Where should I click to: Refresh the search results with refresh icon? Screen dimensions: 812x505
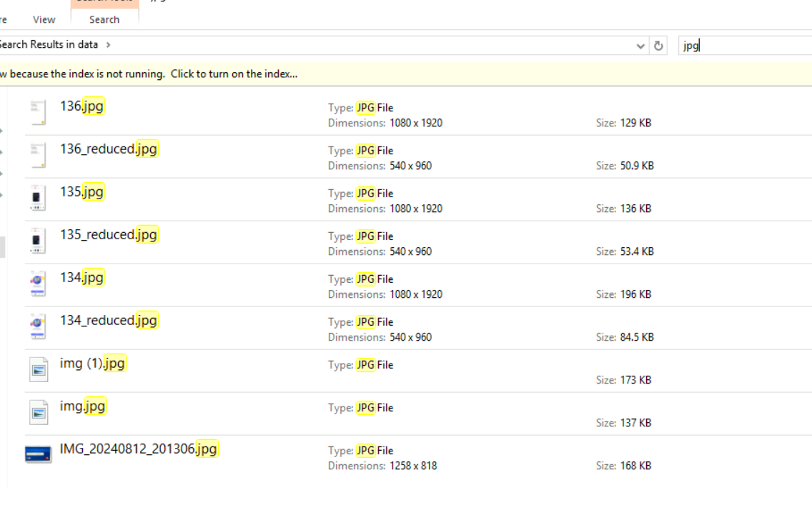click(x=658, y=46)
